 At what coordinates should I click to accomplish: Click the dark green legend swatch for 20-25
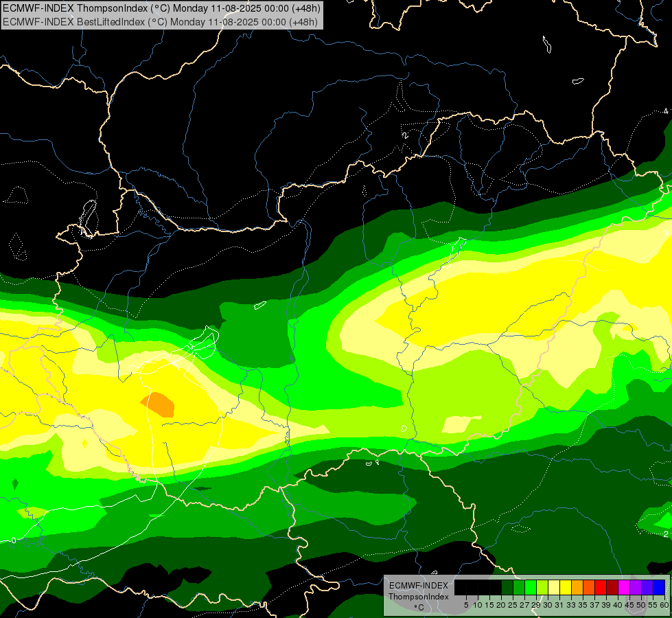point(507,587)
